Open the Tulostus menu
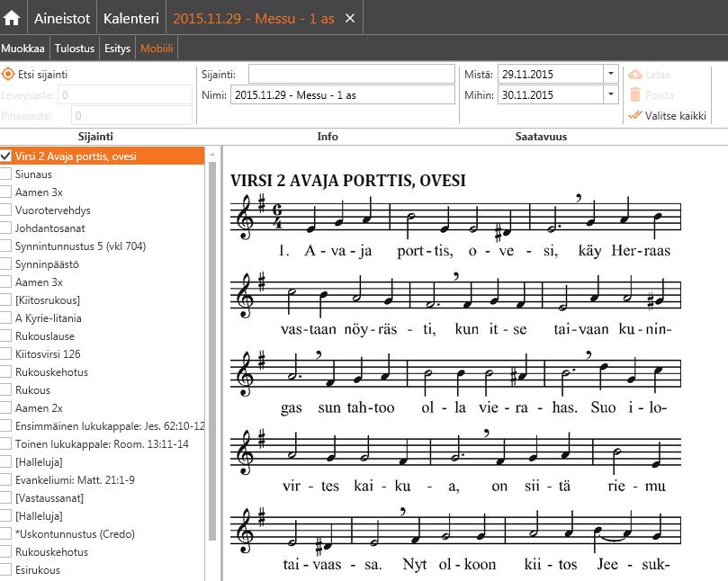The height and width of the screenshot is (581, 728). click(75, 49)
